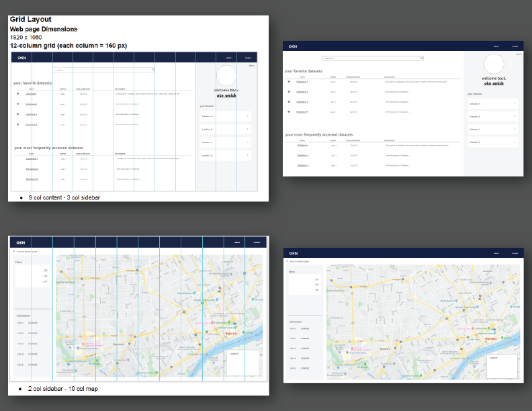
Task: Open Database 2 in clean dashboard frequently accessed table
Action: 303,155
